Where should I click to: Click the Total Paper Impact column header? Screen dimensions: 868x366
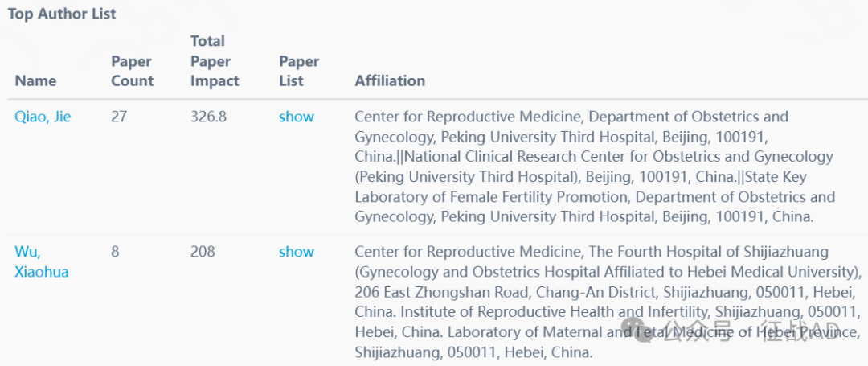[215, 61]
